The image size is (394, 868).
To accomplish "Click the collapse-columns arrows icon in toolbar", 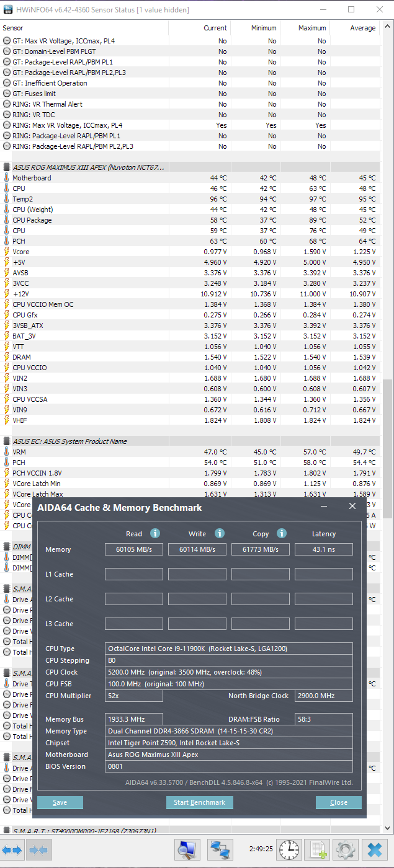I will (38, 849).
